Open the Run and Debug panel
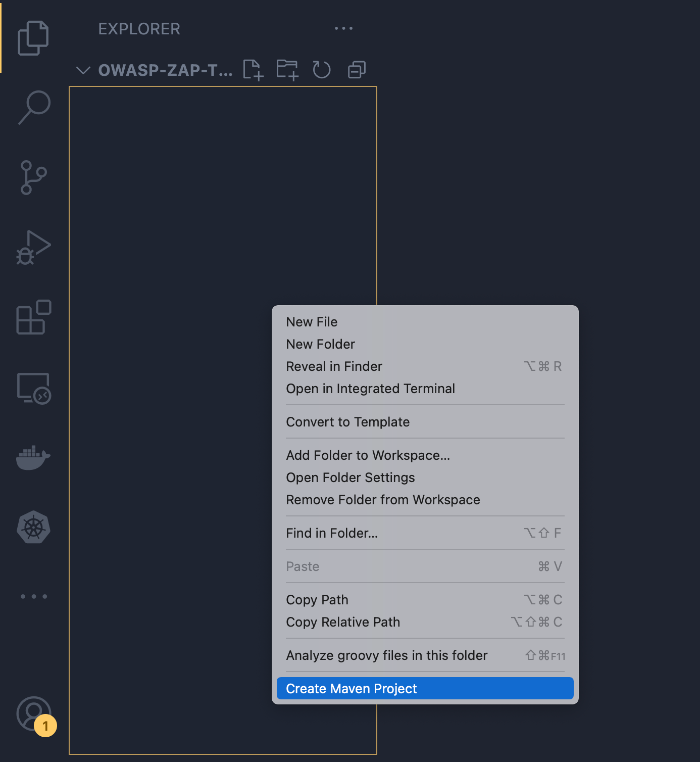The width and height of the screenshot is (700, 762). (33, 247)
